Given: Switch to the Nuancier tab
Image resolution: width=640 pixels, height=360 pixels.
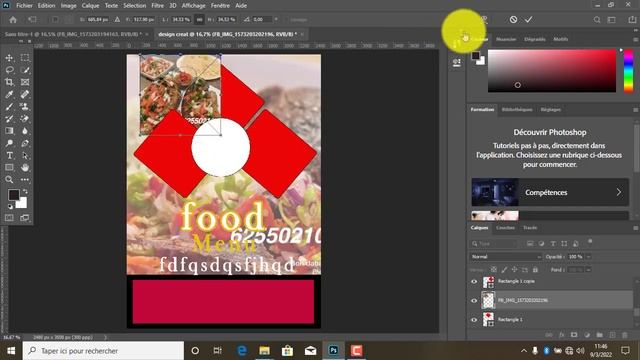Looking at the screenshot, I should pos(506,39).
